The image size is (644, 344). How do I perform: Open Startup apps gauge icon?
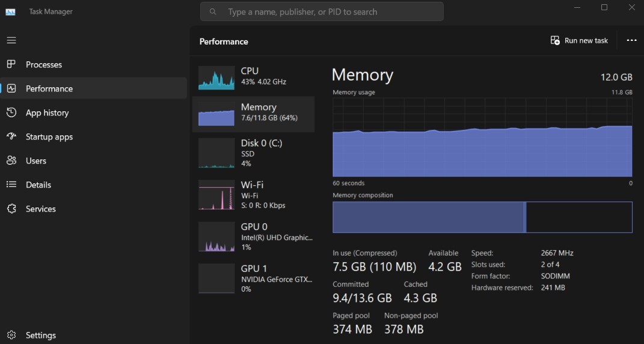click(x=11, y=137)
